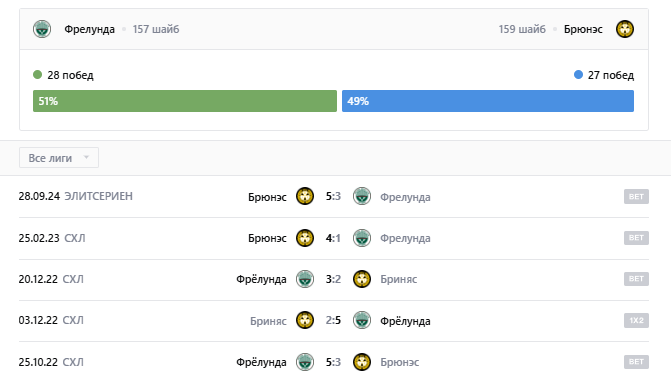Click team name Бриняс in 20.12.22 row
The image size is (671, 382).
click(398, 279)
